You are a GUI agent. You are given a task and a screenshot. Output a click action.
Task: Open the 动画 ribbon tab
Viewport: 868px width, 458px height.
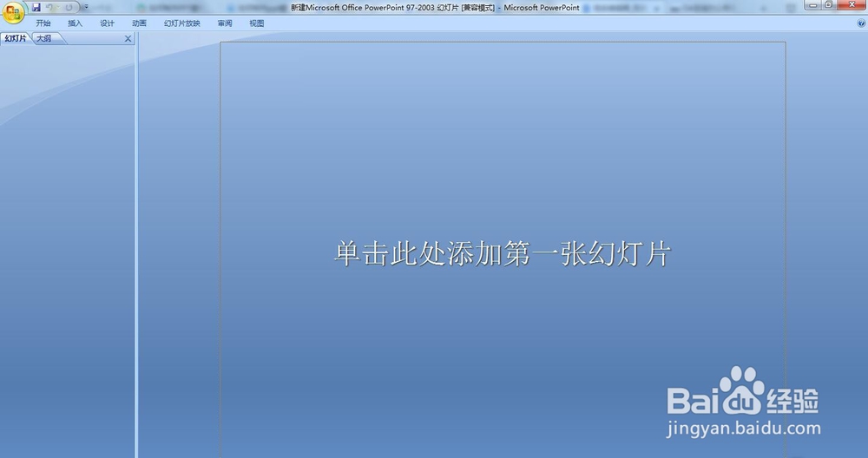(139, 23)
